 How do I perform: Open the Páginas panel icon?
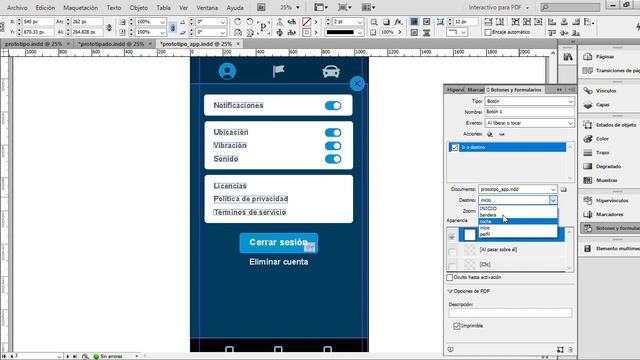point(588,57)
